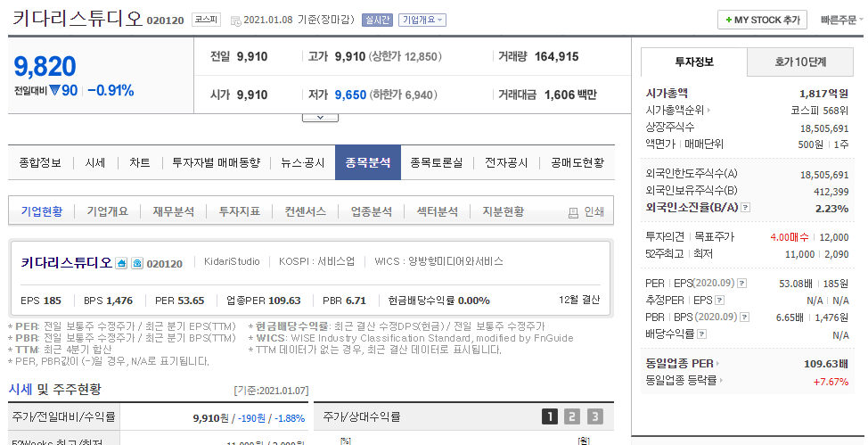Screen dimensions: 868x445
Task: Click 거래량 value 164,915
Action: [x=556, y=56]
